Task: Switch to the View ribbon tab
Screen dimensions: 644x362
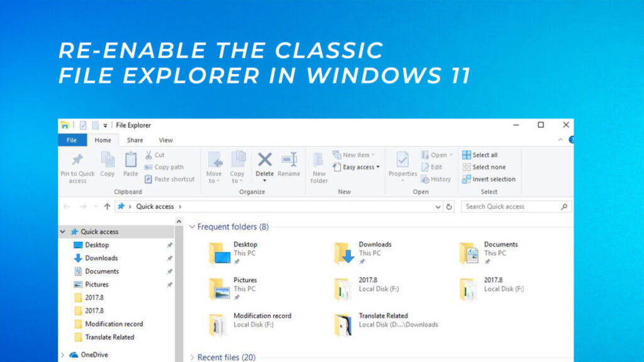Action: point(165,140)
